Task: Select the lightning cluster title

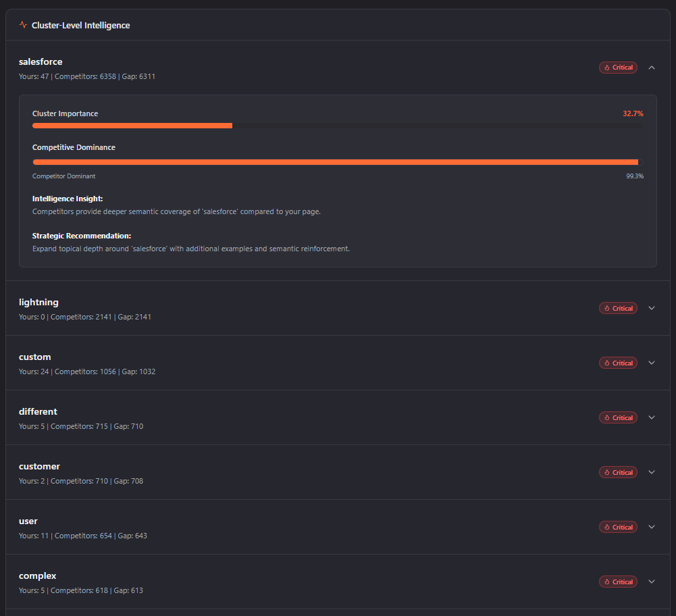Action: pyautogui.click(x=38, y=303)
